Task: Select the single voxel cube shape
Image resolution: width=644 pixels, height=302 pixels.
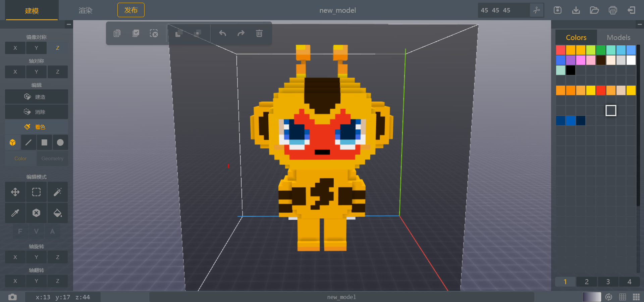Action: point(13,142)
